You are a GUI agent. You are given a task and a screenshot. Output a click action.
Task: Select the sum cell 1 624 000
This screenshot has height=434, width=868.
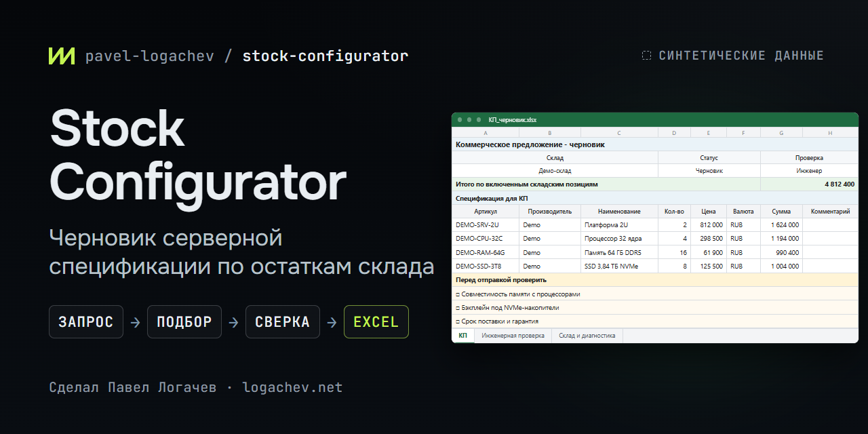[782, 225]
